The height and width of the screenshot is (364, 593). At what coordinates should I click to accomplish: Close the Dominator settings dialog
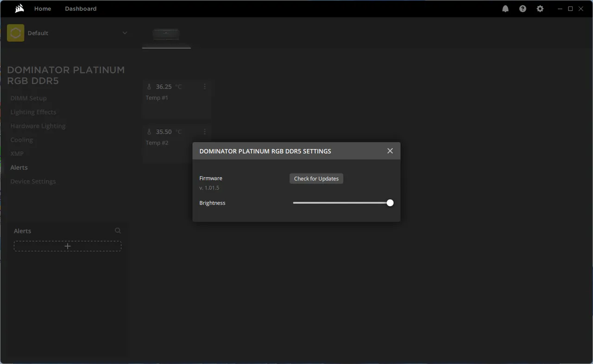(390, 151)
